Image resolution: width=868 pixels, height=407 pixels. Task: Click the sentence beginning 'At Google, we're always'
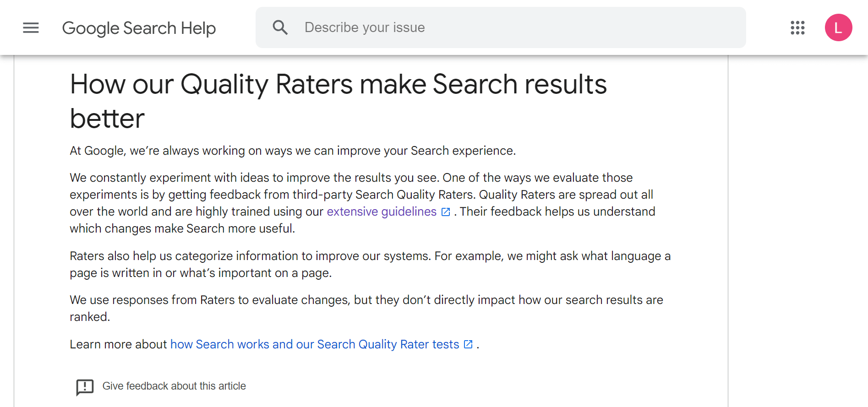(x=292, y=151)
